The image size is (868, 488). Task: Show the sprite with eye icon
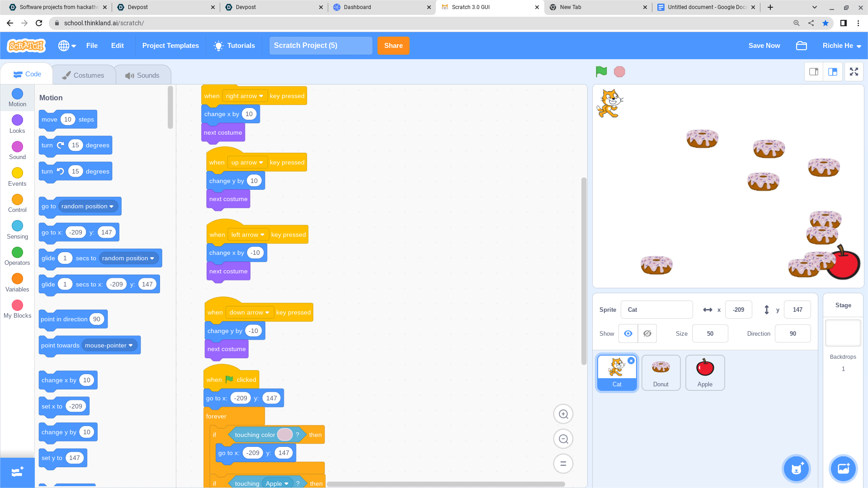[628, 333]
